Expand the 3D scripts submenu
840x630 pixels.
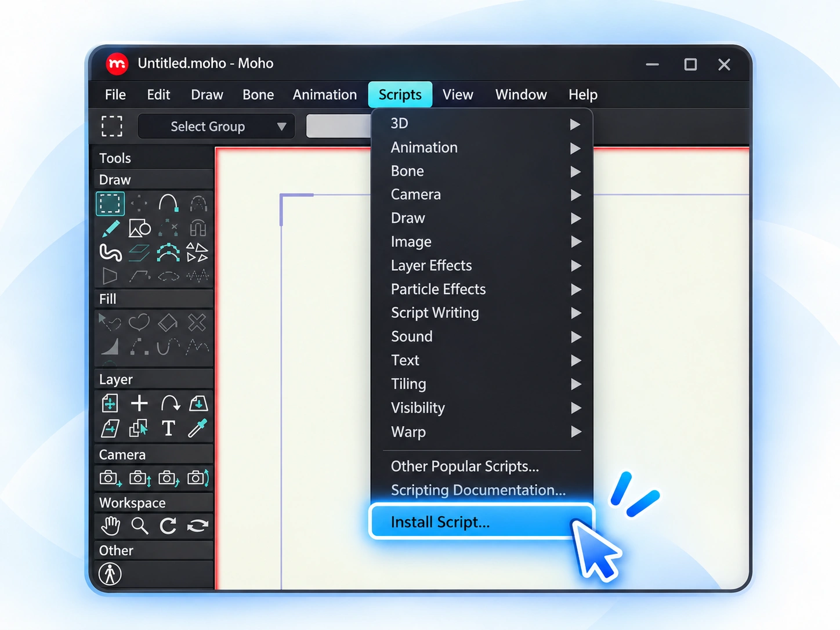(482, 124)
